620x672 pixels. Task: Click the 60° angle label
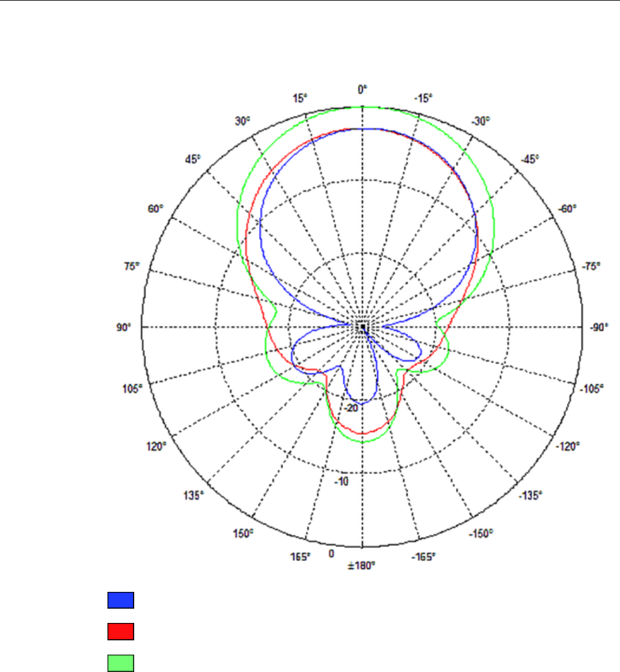click(156, 209)
